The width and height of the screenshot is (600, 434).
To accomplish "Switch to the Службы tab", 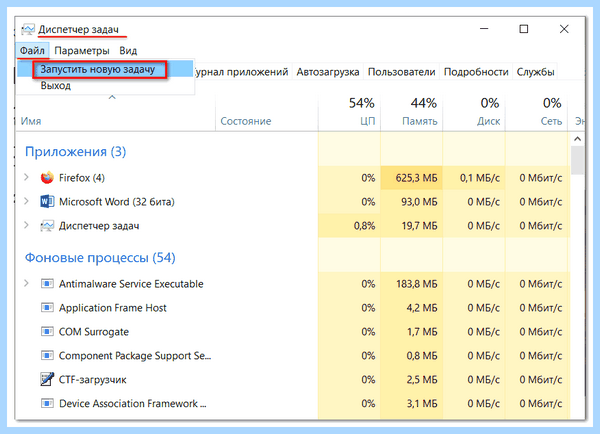I will point(535,72).
